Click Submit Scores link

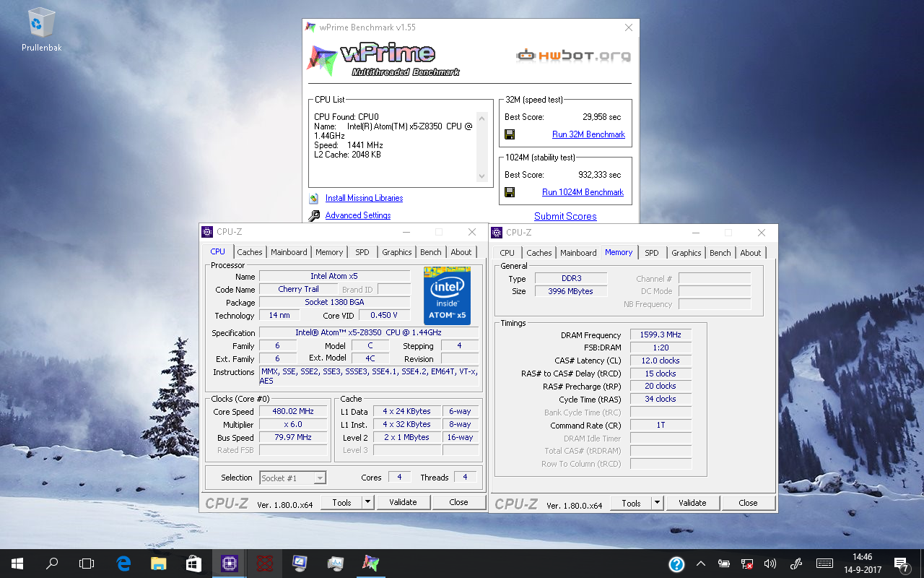565,216
